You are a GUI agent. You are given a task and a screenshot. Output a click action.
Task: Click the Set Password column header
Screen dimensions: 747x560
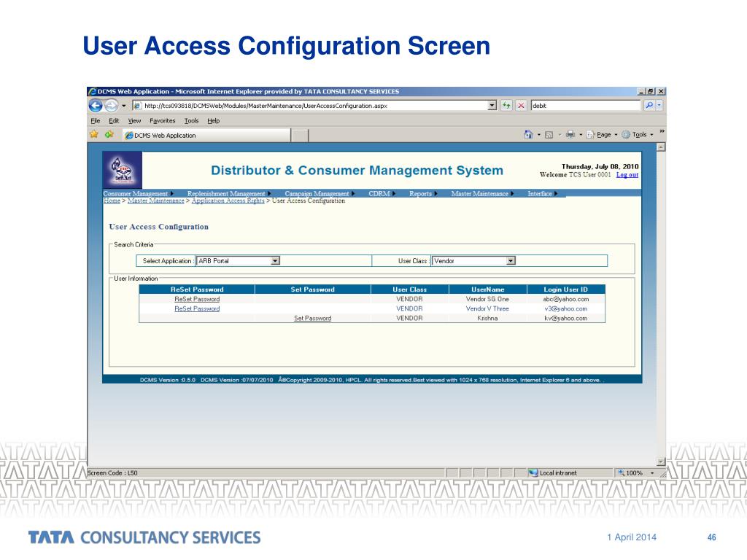pos(312,289)
